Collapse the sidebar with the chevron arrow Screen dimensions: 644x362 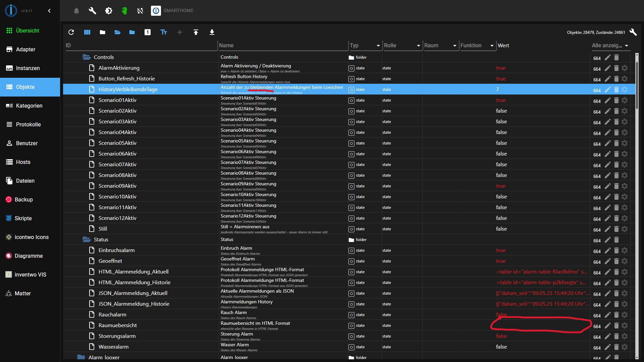pos(49,11)
